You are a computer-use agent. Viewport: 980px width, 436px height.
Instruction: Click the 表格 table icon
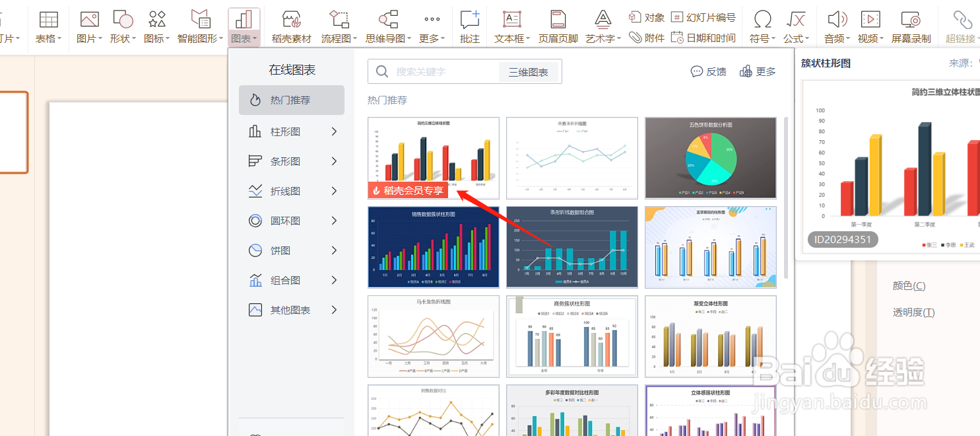click(x=49, y=19)
